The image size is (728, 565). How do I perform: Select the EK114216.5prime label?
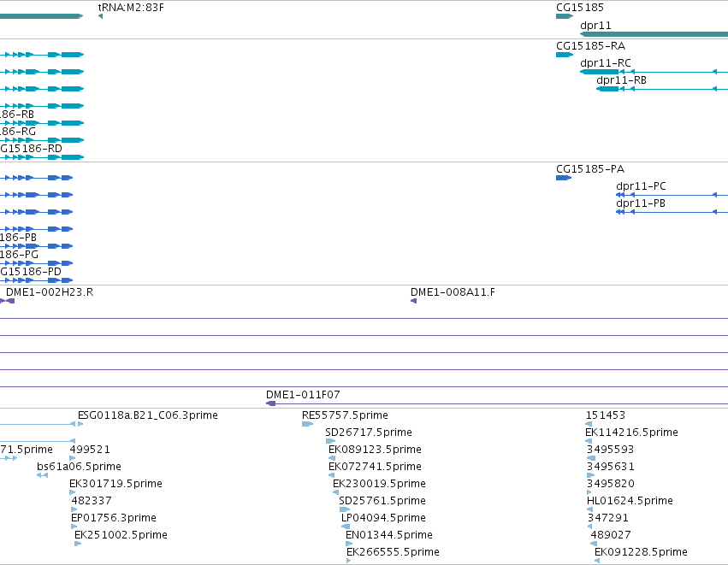(631, 433)
